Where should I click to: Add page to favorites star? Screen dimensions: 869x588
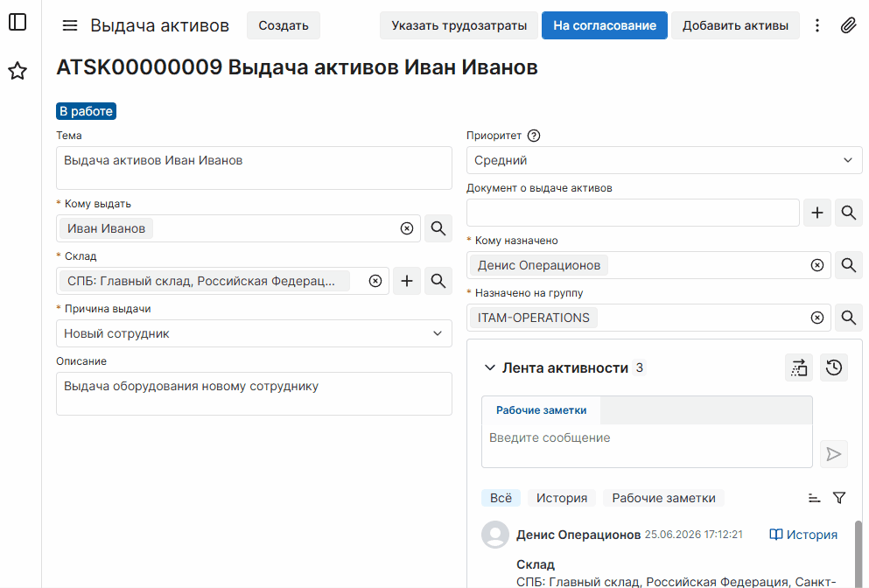coord(18,71)
